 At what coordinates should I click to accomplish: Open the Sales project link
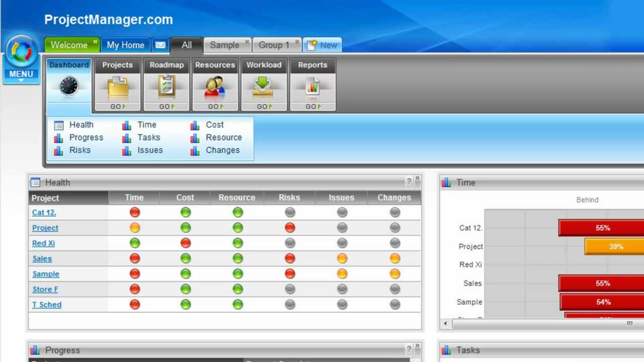42,258
